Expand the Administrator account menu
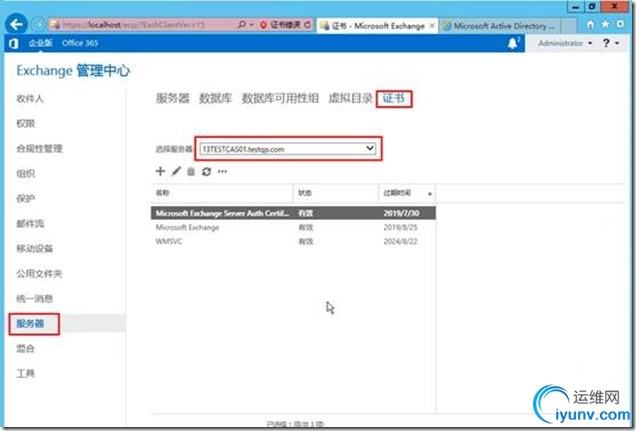636x431 pixels. [x=565, y=43]
